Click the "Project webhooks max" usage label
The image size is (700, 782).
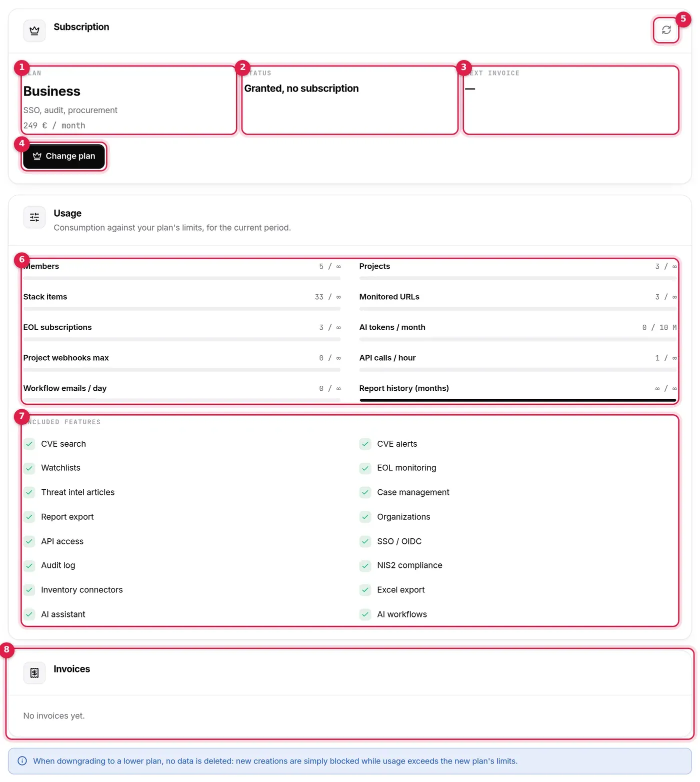pyautogui.click(x=66, y=358)
